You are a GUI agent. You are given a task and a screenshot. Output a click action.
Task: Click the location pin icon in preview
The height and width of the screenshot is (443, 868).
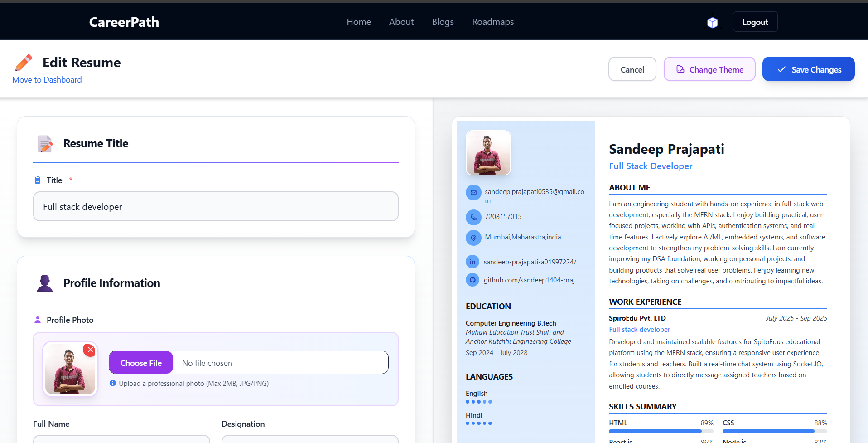click(x=473, y=238)
